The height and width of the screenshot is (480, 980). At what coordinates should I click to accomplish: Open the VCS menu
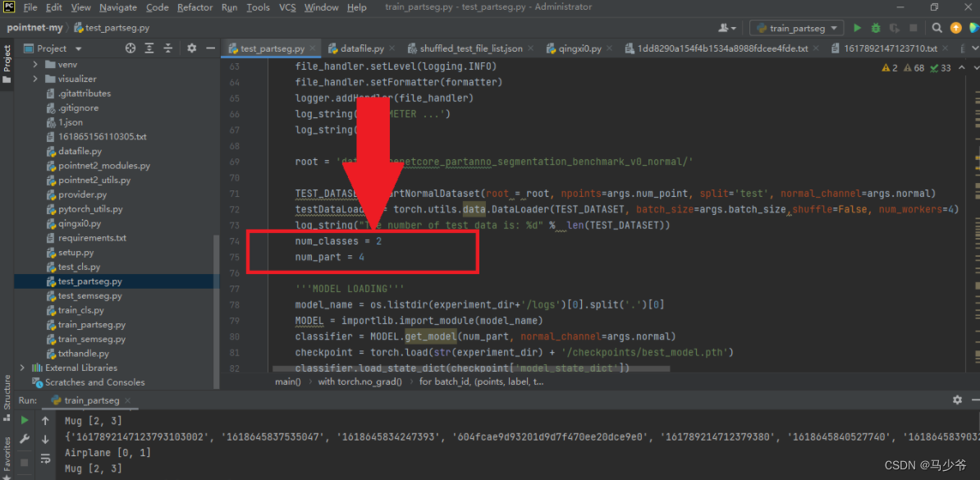[287, 7]
